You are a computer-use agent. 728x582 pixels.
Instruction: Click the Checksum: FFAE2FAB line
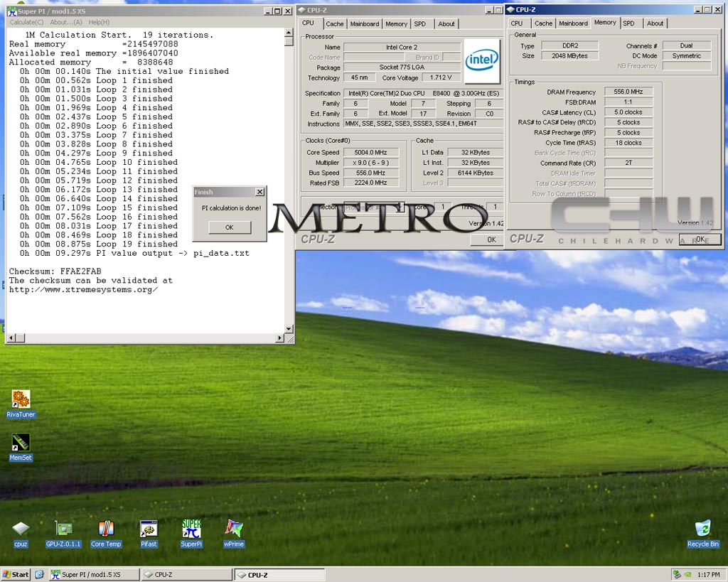[55, 271]
